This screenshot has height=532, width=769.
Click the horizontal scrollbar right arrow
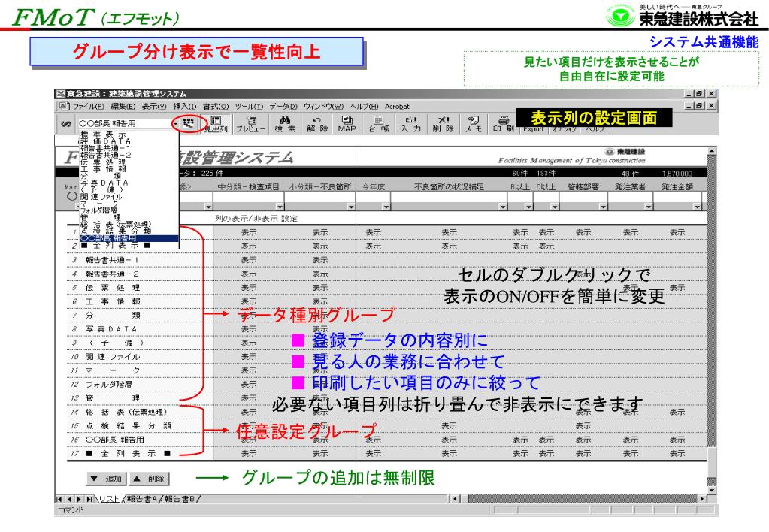tap(703, 499)
